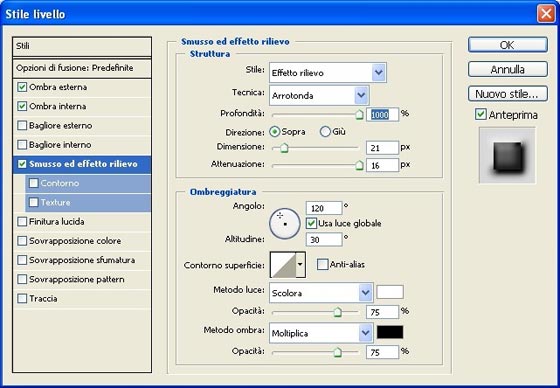Toggle the Anteprima checkbox
This screenshot has width=560, height=388.
[x=481, y=115]
